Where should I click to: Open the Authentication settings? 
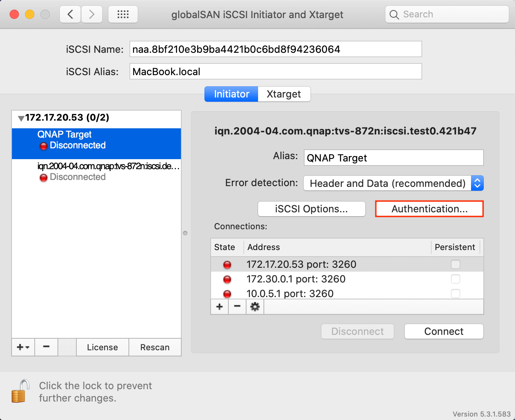[429, 209]
